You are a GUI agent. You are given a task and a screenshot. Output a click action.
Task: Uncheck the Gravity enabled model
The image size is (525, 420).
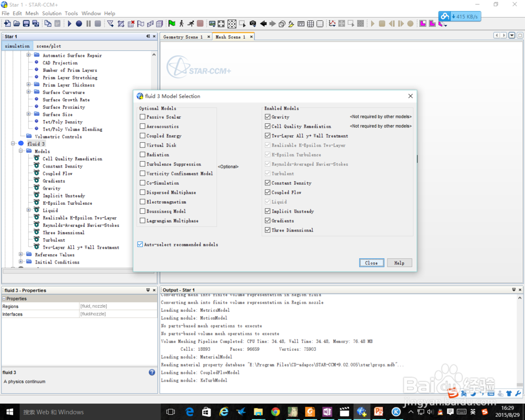coord(268,117)
